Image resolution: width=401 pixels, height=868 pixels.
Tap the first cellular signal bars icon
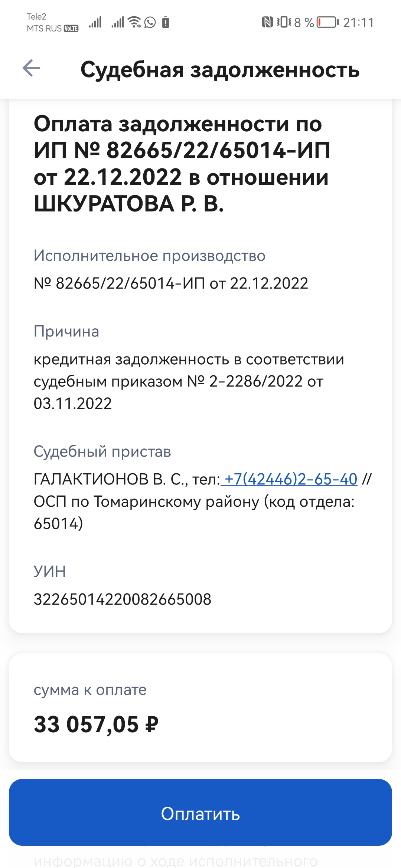coord(95,22)
